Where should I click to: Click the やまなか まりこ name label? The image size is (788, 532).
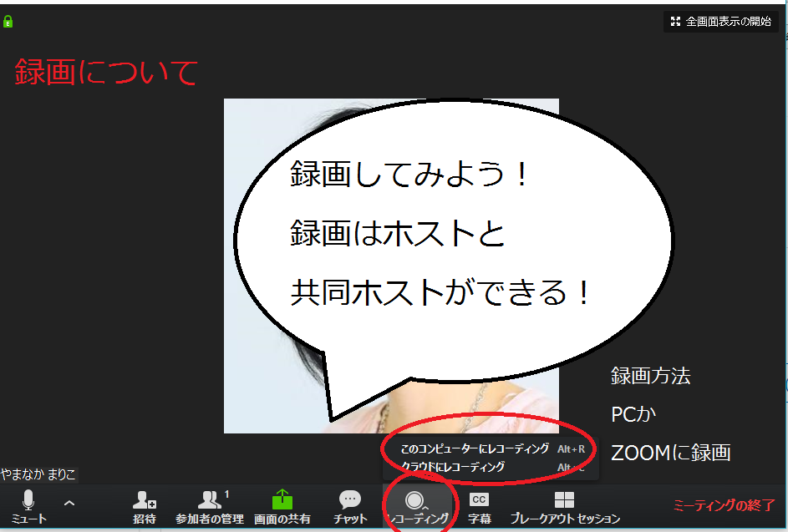[38, 474]
